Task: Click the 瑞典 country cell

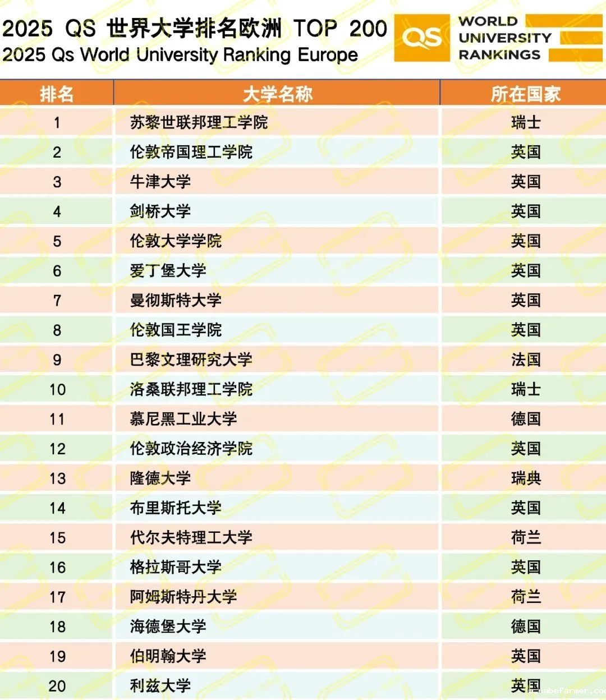Action: pyautogui.click(x=526, y=478)
